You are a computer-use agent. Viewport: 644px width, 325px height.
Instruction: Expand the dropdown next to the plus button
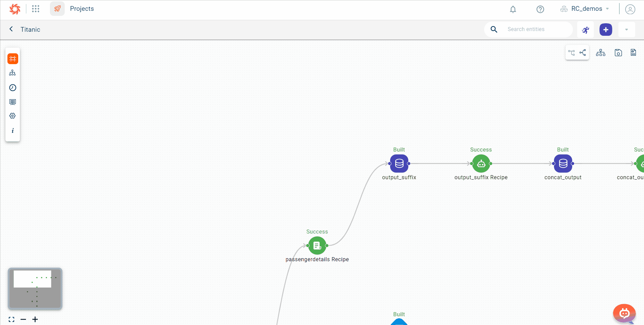pyautogui.click(x=626, y=30)
